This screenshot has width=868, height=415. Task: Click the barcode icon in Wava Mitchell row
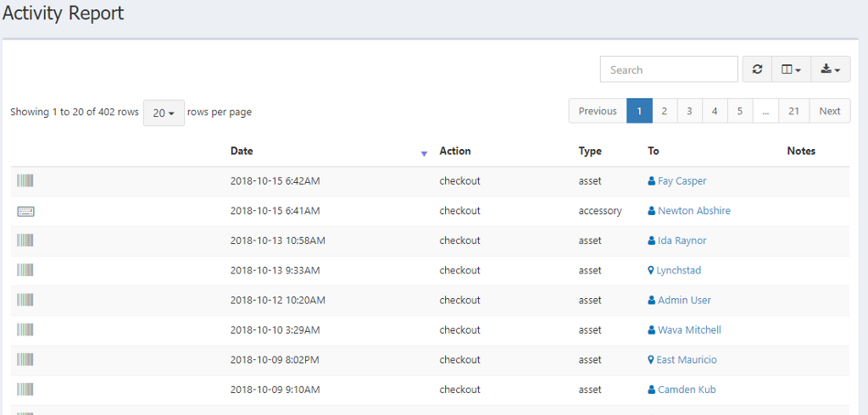(25, 329)
